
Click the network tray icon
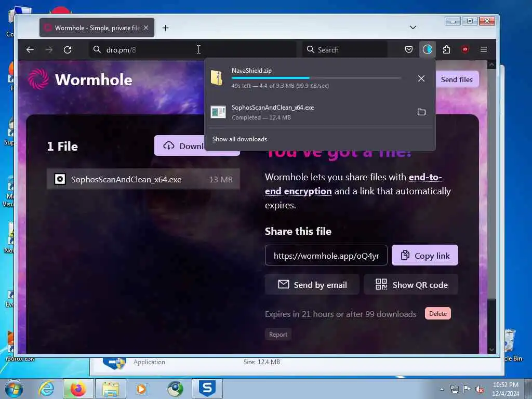454,389
